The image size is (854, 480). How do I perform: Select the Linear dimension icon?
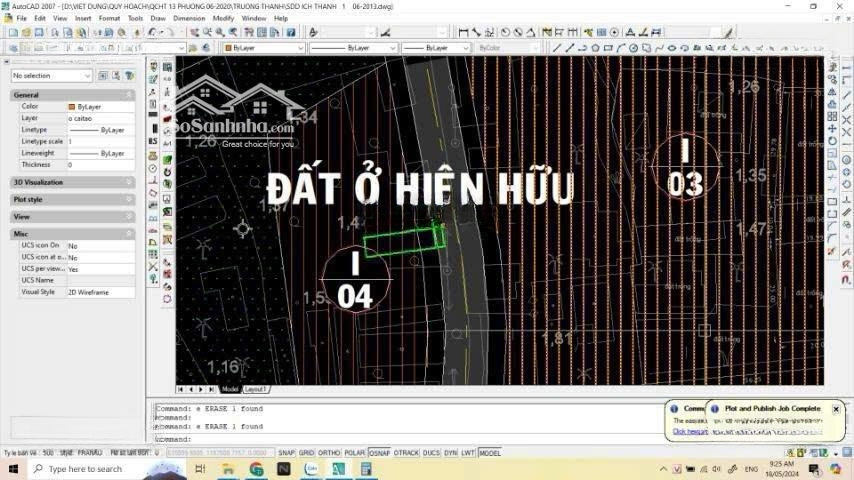pos(463,33)
